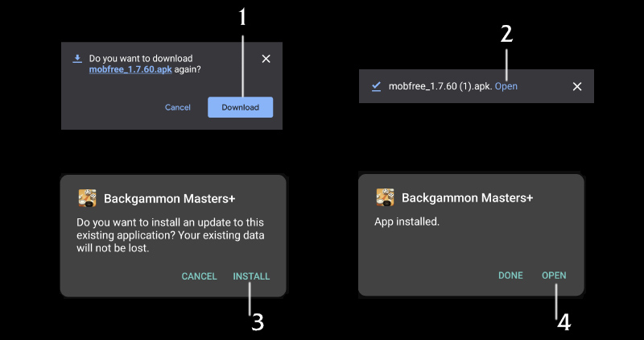Cancel the re-download prompt
The width and height of the screenshot is (644, 340).
click(177, 107)
